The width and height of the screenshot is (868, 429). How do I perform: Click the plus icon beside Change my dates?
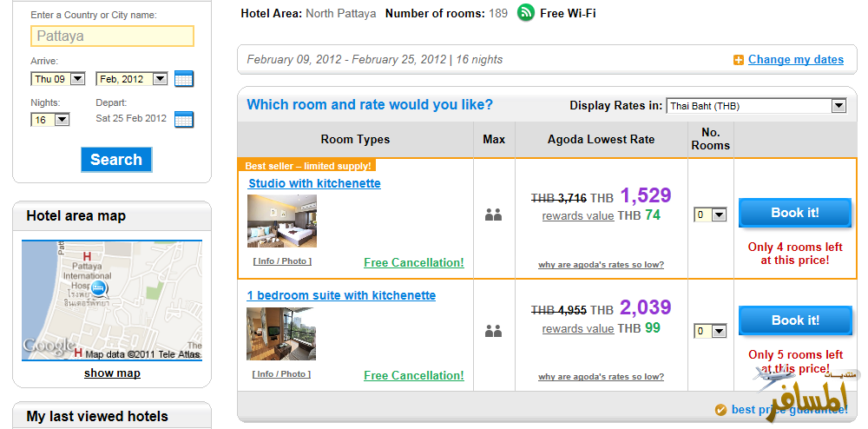pos(739,60)
